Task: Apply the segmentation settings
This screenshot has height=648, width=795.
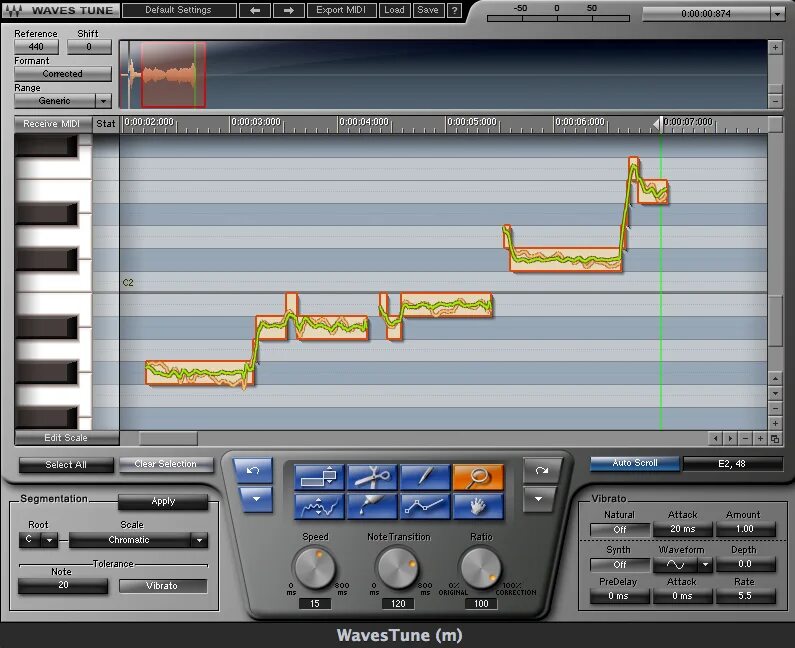Action: [163, 501]
